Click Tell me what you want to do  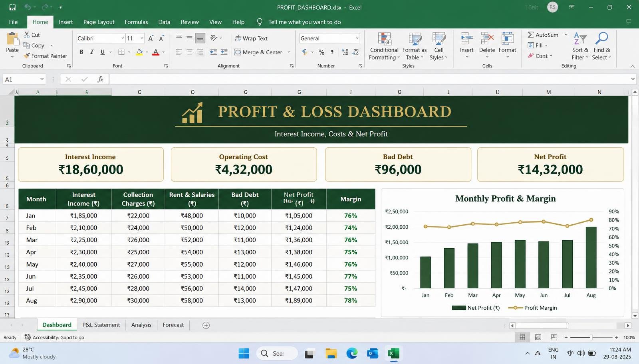305,22
